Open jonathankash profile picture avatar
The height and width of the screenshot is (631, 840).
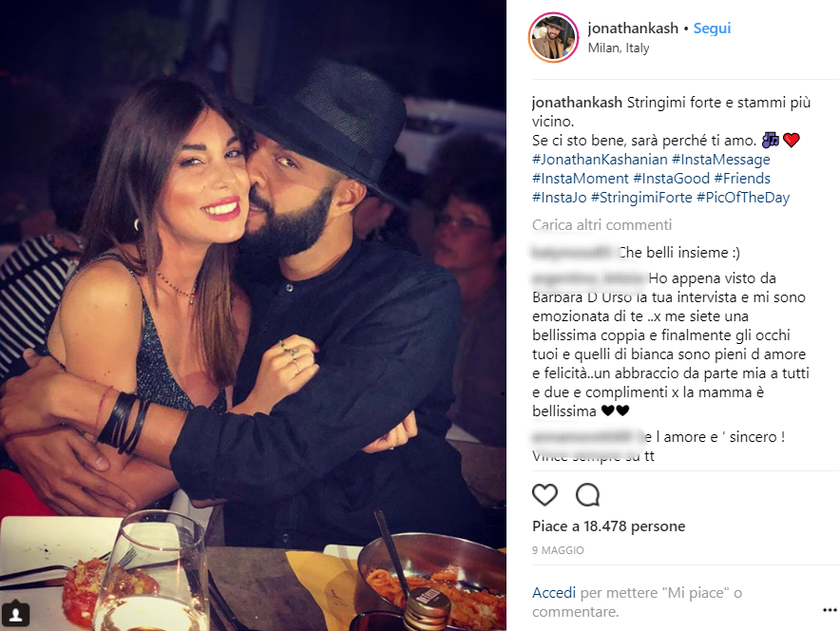coord(553,37)
